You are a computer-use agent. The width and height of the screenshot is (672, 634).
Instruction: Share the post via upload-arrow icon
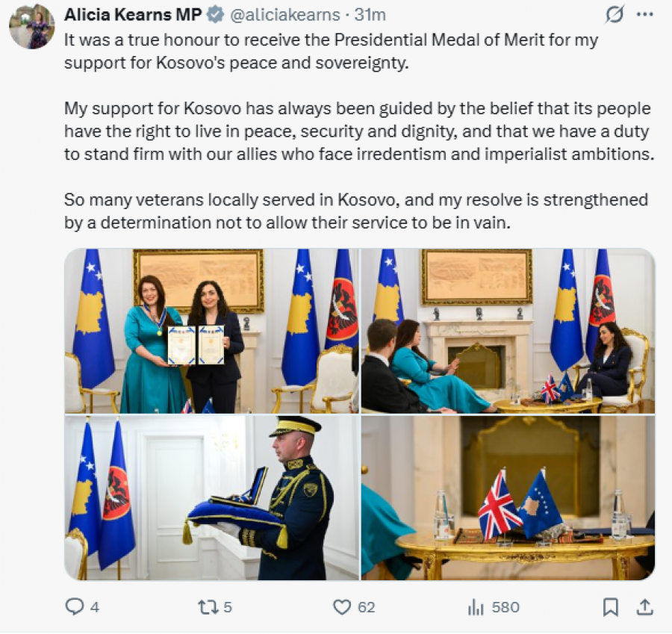(643, 607)
